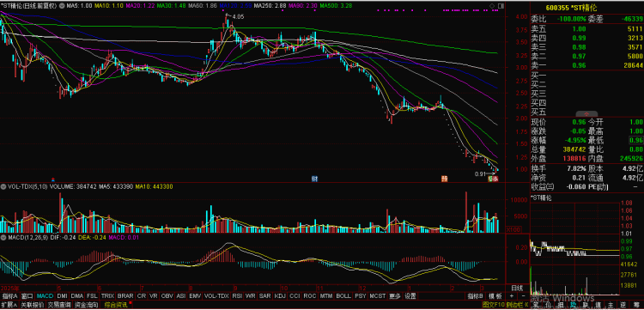Image resolution: width=644 pixels, height=310 pixels.
Task: Collapse the buy orders panel arrow button
Action: pyautogui.click(x=586, y=113)
